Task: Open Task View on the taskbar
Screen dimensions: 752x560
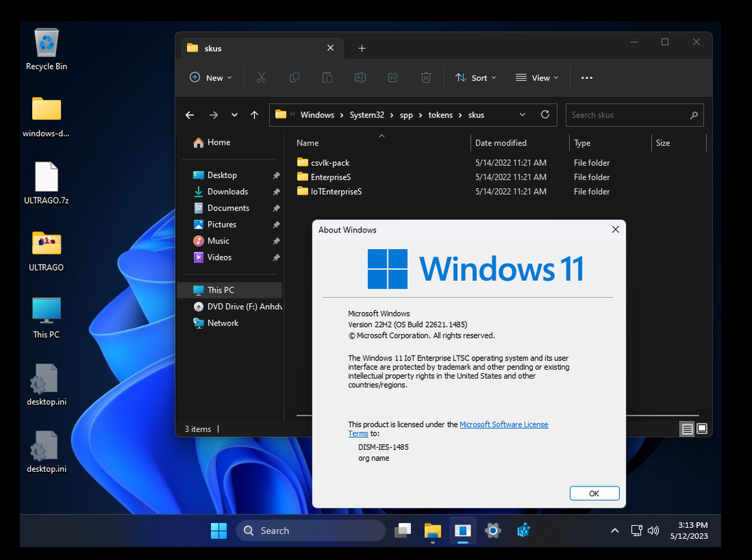Action: tap(403, 531)
